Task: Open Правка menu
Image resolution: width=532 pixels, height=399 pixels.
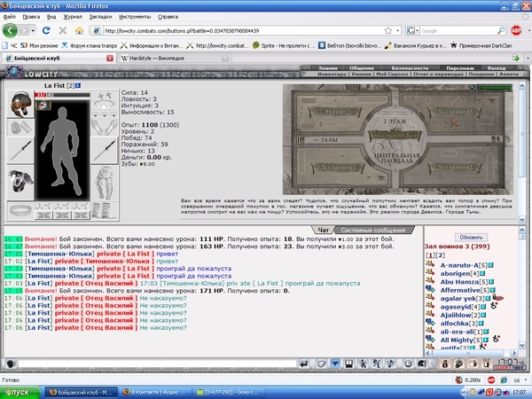Action: 31,17
